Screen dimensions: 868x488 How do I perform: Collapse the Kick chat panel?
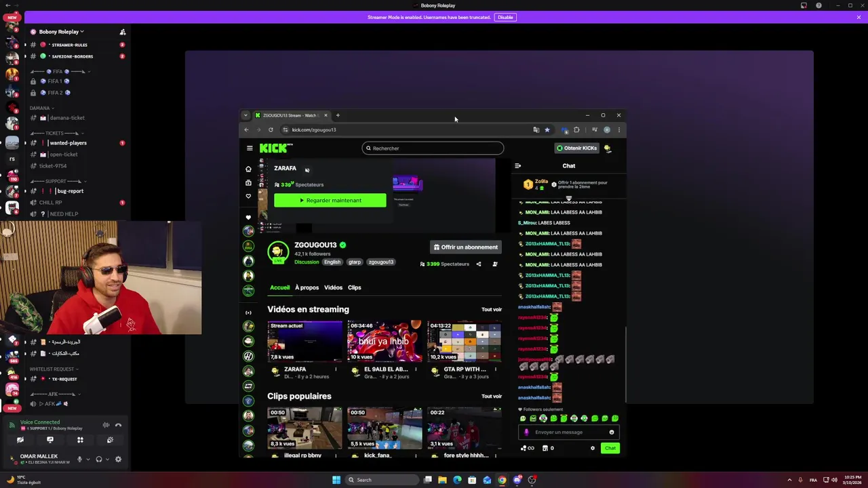tap(518, 166)
